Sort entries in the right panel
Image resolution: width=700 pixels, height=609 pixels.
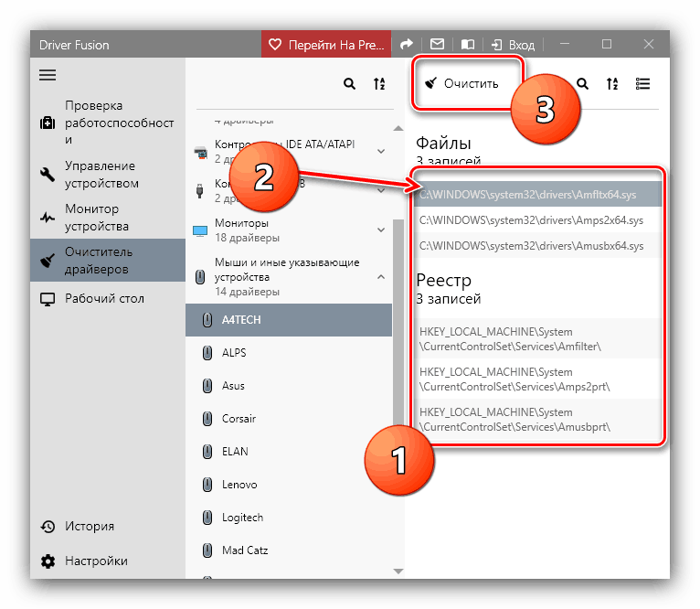tap(612, 83)
